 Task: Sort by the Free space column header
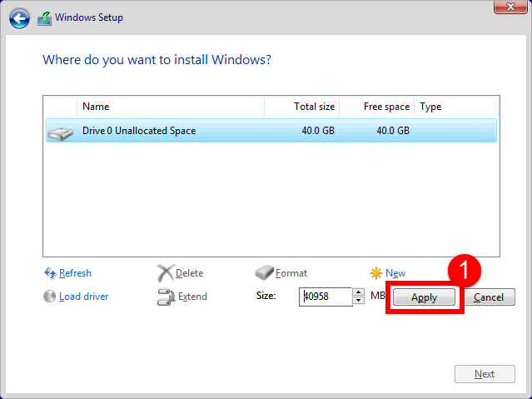click(377, 107)
